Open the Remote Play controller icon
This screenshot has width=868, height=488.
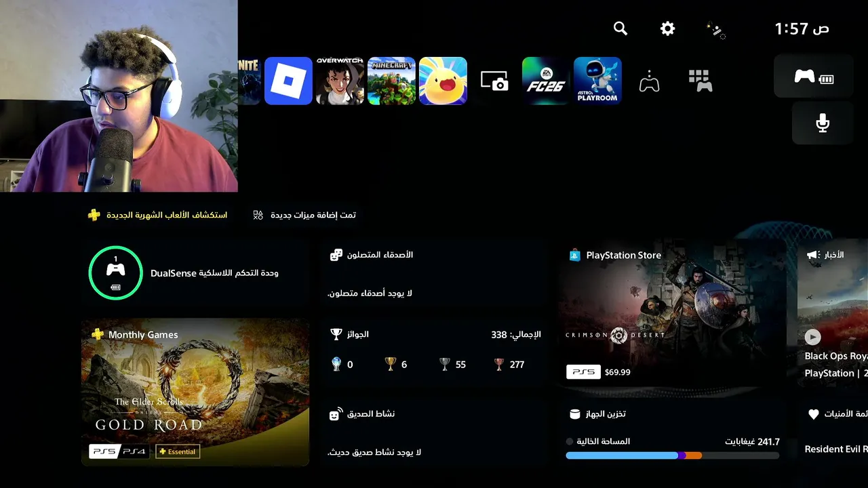tap(649, 81)
